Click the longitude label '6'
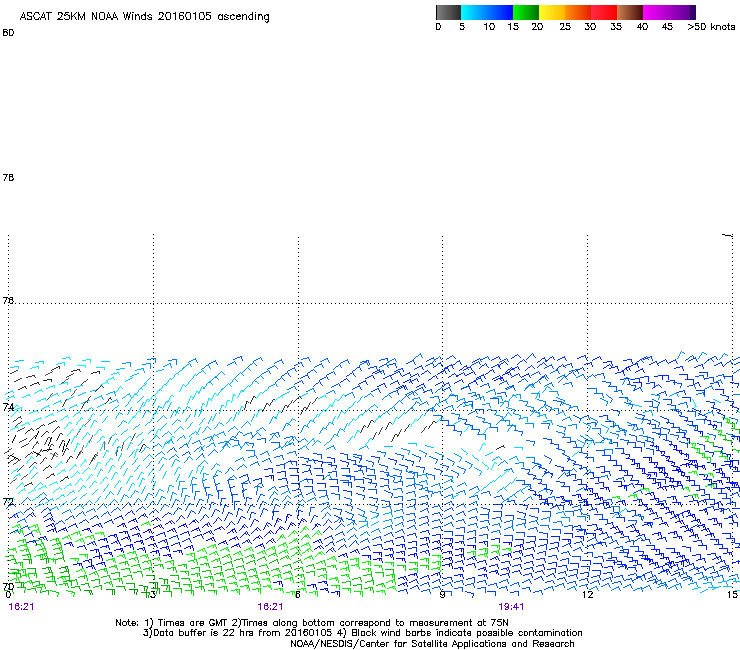Image resolution: width=740 pixels, height=650 pixels. click(x=298, y=595)
